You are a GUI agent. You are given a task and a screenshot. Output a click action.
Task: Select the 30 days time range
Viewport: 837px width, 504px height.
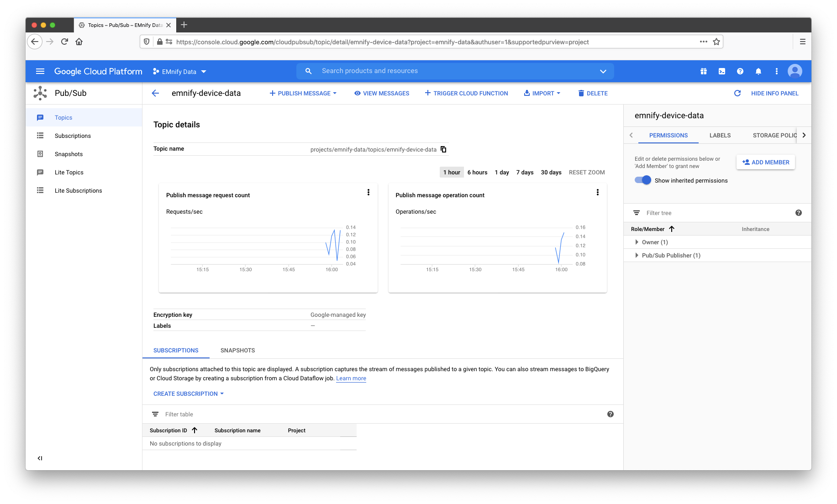click(x=551, y=172)
